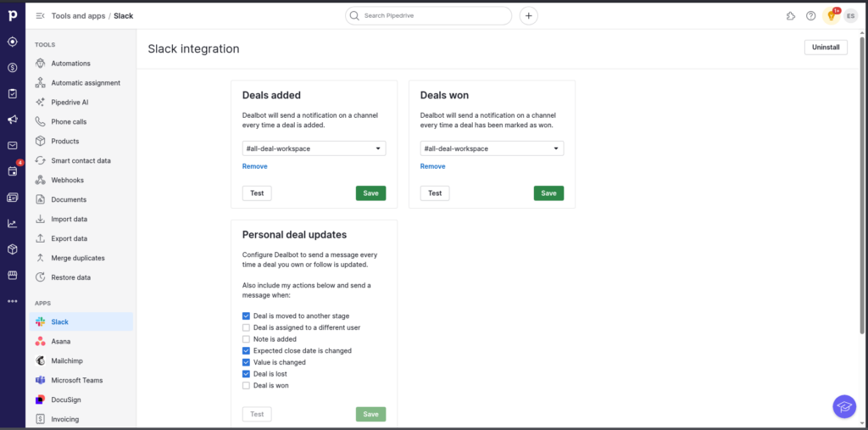The width and height of the screenshot is (868, 430).
Task: Open Webhooks menu item
Action: point(81,180)
